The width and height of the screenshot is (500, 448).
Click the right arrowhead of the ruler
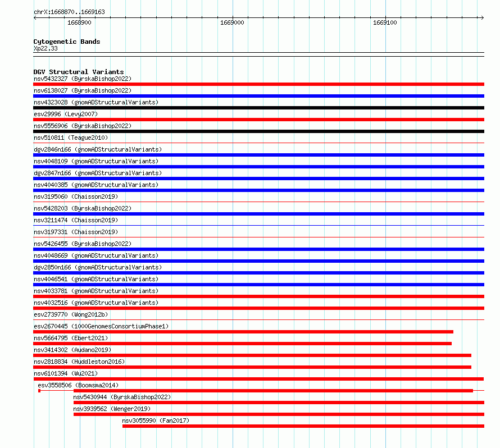click(x=483, y=17)
